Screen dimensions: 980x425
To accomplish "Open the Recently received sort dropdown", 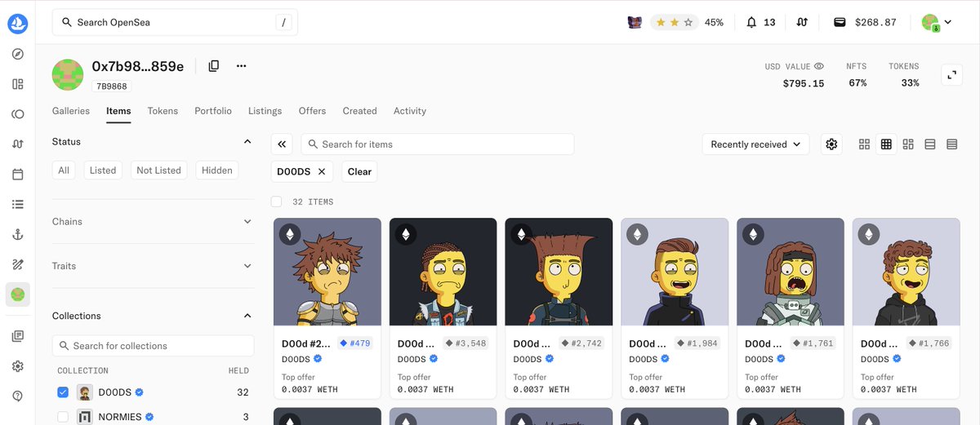I will pos(756,144).
